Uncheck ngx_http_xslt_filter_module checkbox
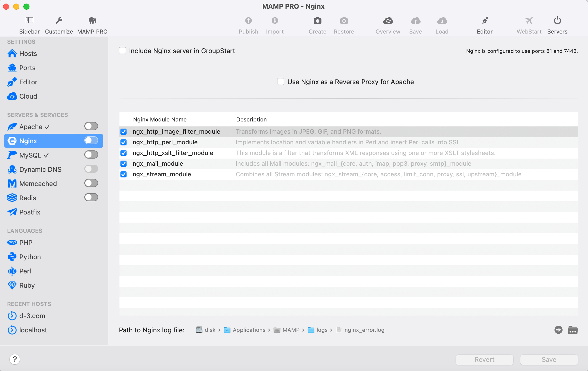This screenshot has height=371, width=588. click(x=123, y=153)
